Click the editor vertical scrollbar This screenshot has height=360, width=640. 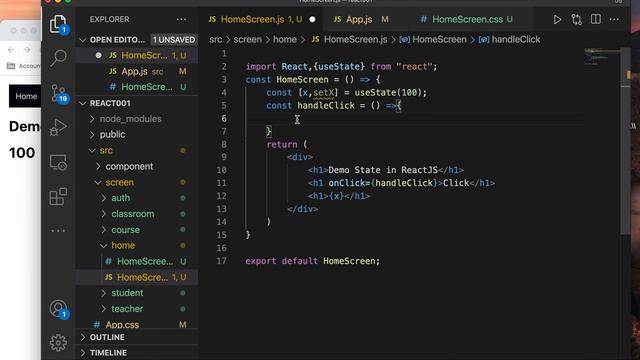pos(625,141)
